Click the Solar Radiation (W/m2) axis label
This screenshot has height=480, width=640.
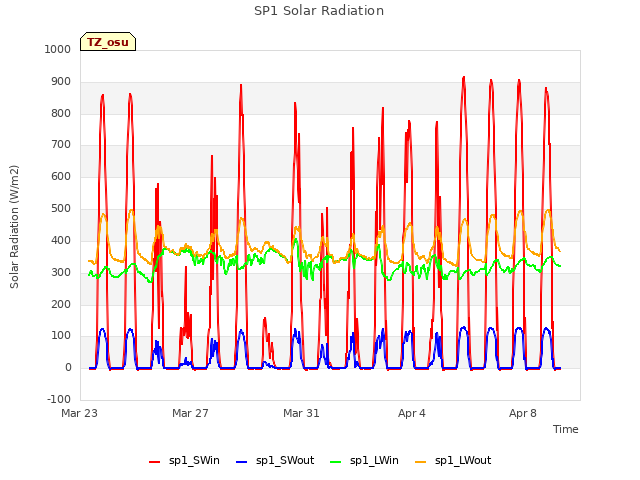[x=14, y=227]
